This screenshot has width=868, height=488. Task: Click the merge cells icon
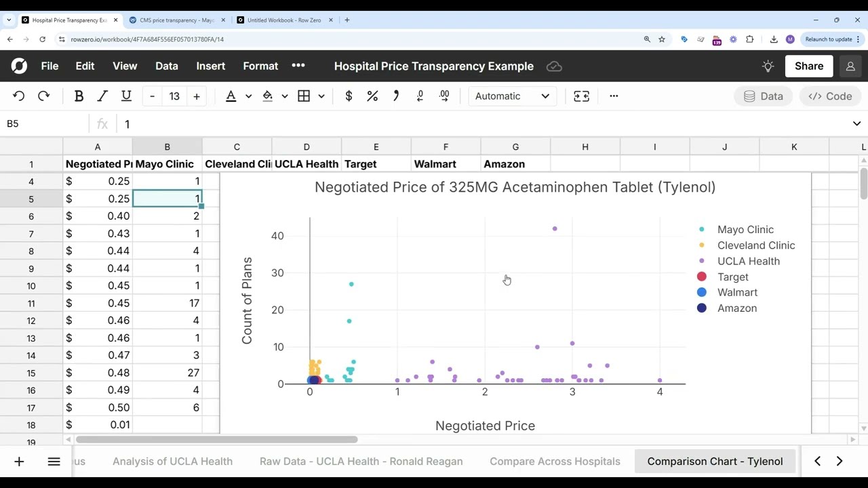(581, 96)
